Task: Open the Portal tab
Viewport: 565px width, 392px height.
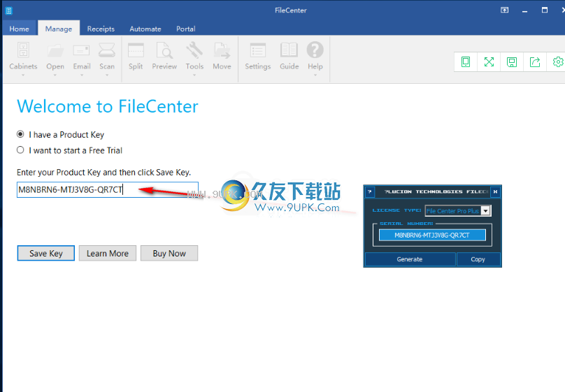Action: [x=185, y=29]
